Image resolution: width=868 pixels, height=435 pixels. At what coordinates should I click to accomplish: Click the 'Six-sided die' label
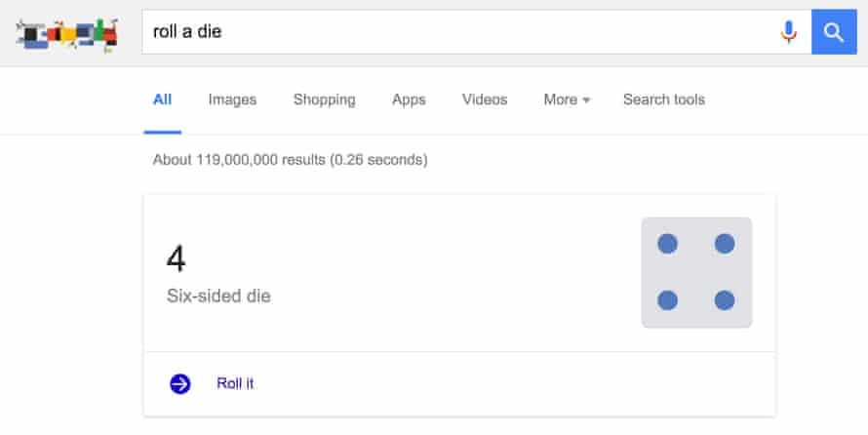point(218,296)
